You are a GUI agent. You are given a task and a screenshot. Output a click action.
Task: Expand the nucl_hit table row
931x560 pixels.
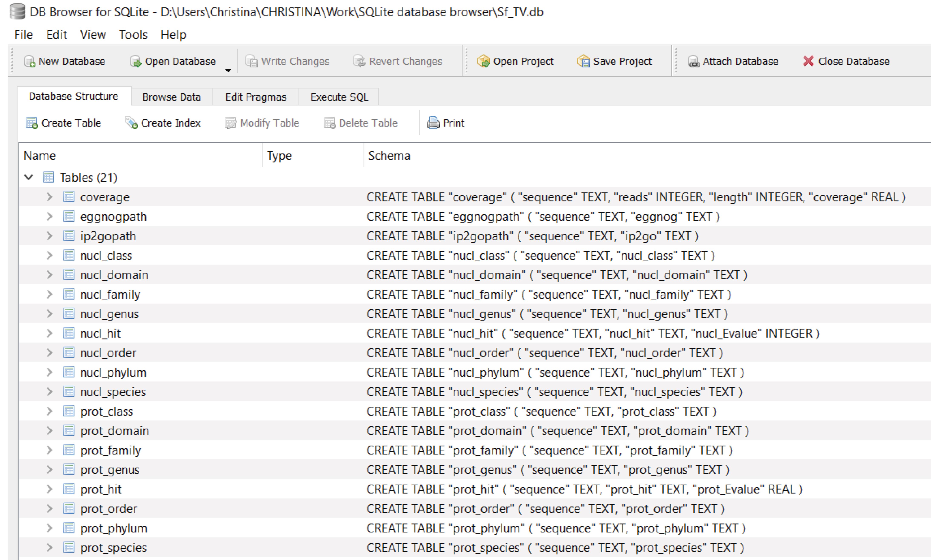coord(49,333)
